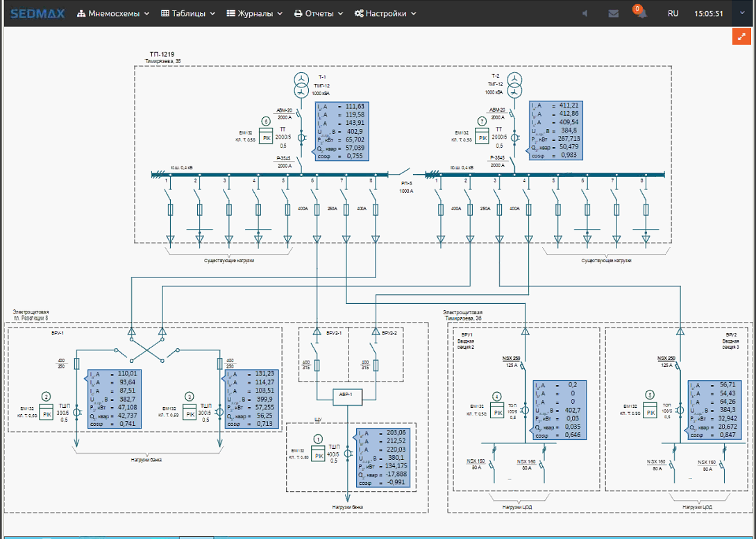This screenshot has width=756, height=539.
Task: Open the Настройки menu
Action: 385,13
